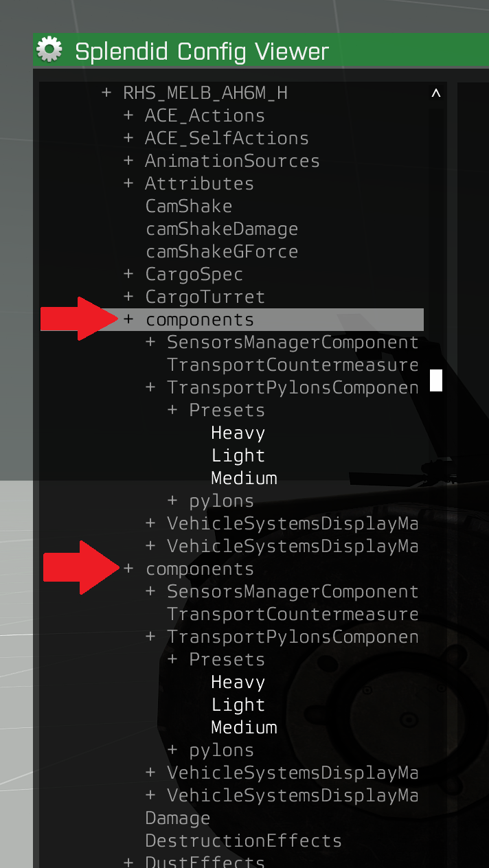Viewport: 489px width, 868px height.
Task: Select the camShakeDamage entry
Action: pos(222,229)
